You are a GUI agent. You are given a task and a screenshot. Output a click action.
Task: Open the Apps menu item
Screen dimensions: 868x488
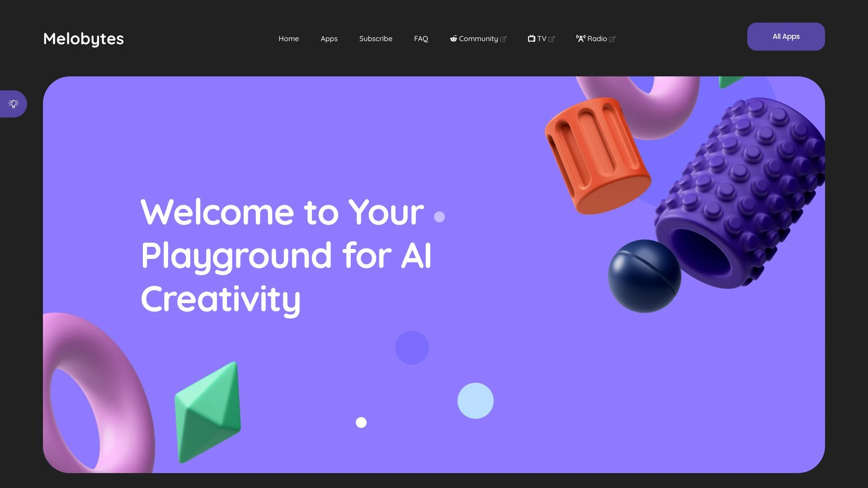pyautogui.click(x=329, y=38)
